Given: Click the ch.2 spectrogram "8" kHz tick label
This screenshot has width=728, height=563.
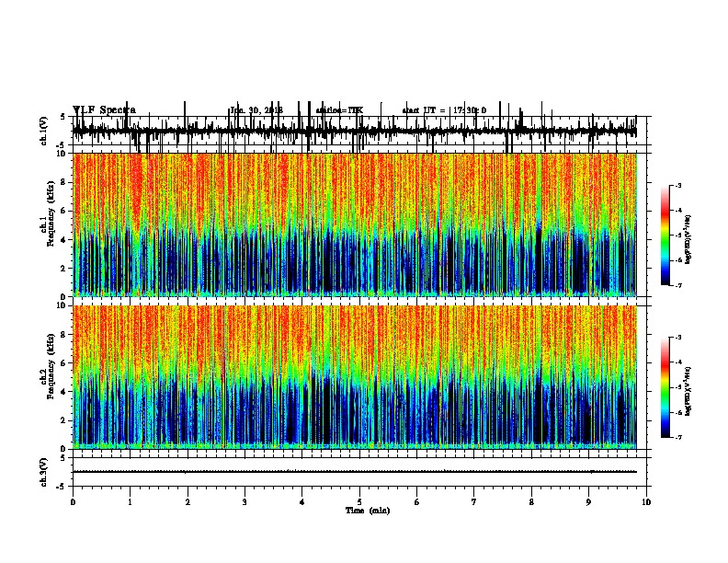Looking at the screenshot, I should pos(64,335).
